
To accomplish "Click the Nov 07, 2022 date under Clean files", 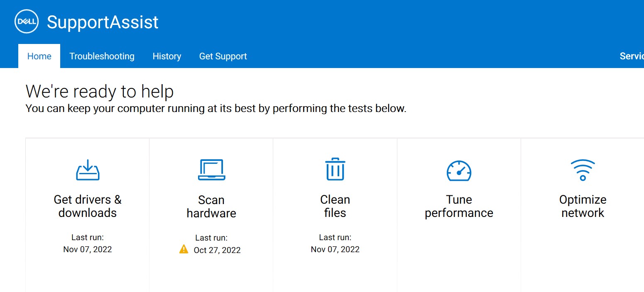I will tap(335, 249).
